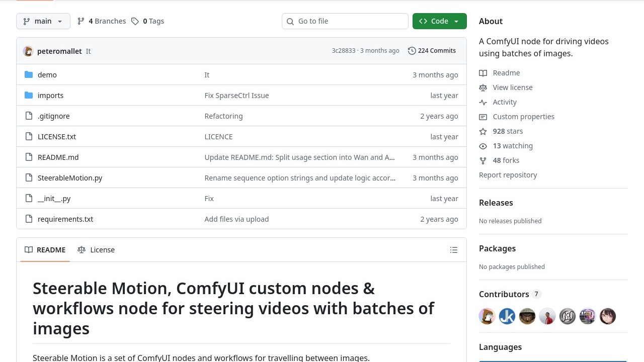This screenshot has width=644, height=362.
Task: Click the commits history clock icon
Action: 412,51
